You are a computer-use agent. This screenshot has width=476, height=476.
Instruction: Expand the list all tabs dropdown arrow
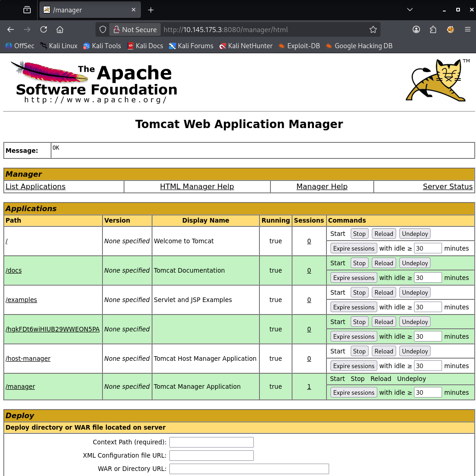coord(410,10)
